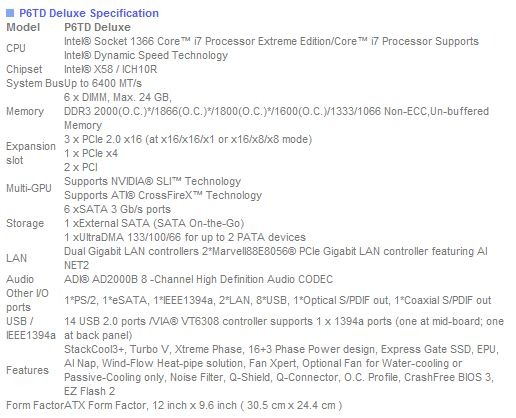Click the P6TD Deluxe Specification heading

[x=89, y=13]
